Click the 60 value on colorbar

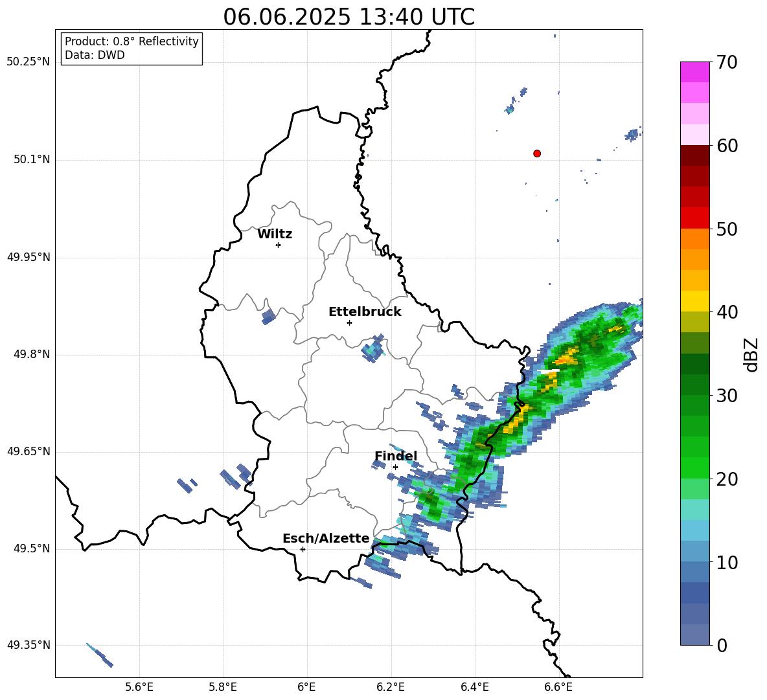(727, 146)
